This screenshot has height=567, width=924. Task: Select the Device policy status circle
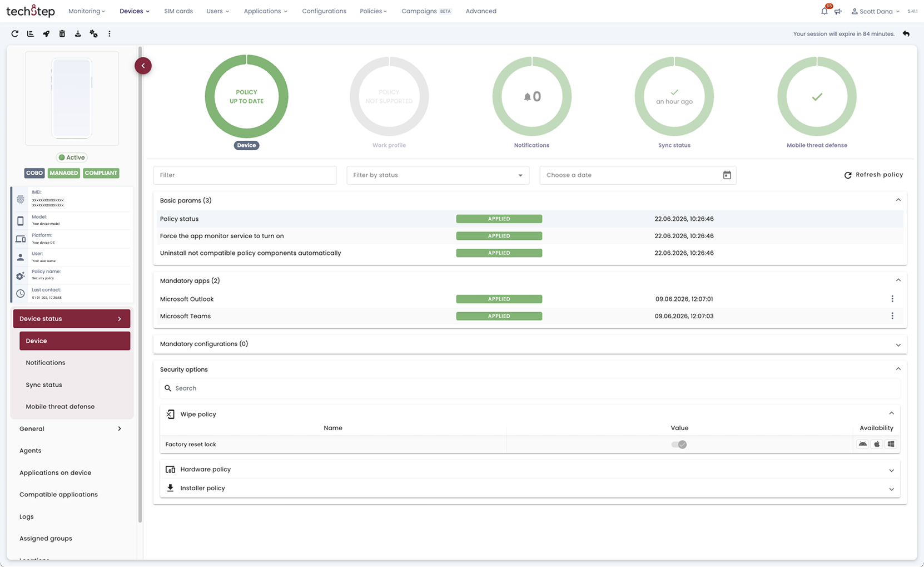(x=246, y=97)
